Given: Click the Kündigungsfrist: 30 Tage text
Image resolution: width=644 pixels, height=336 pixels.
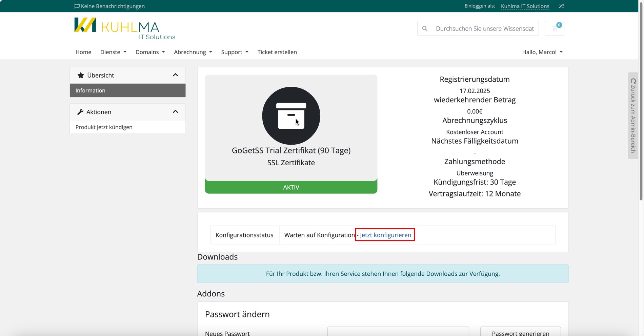Looking at the screenshot, I should (x=475, y=182).
